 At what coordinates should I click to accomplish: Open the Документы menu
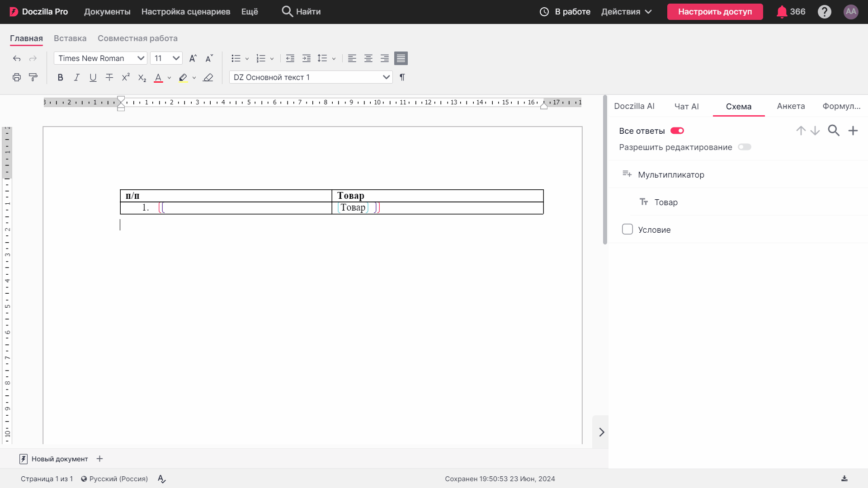[107, 12]
